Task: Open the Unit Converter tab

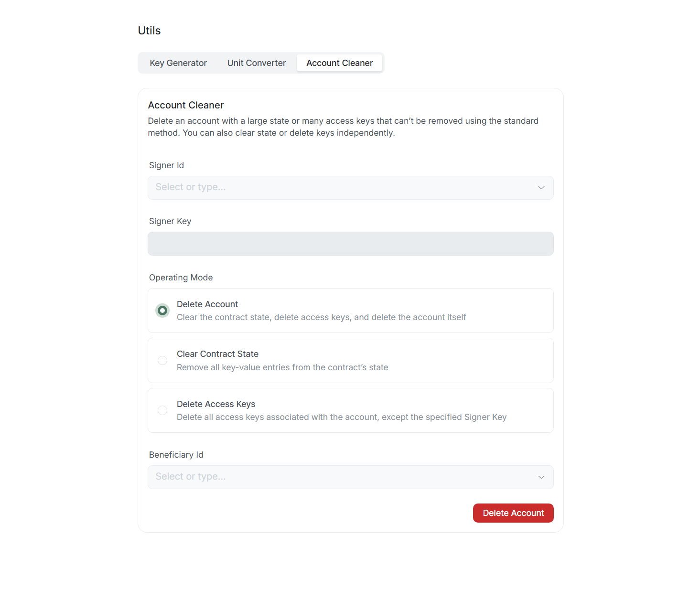Action: click(x=257, y=63)
